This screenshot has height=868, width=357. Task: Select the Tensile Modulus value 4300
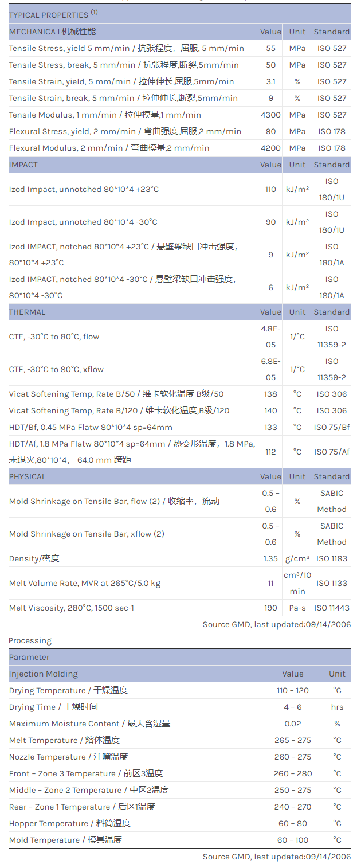270,115
